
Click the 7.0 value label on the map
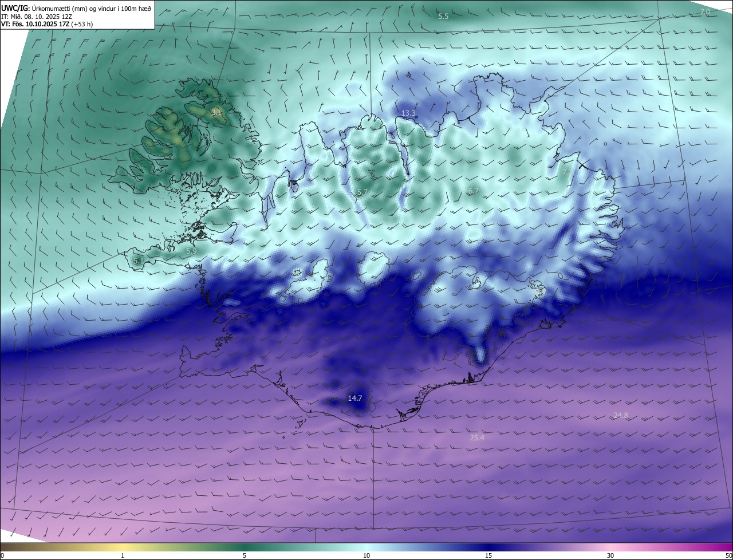[x=705, y=12]
